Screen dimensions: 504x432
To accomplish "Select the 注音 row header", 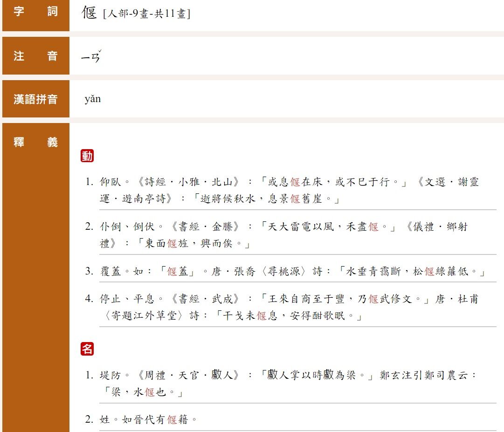I will point(36,56).
